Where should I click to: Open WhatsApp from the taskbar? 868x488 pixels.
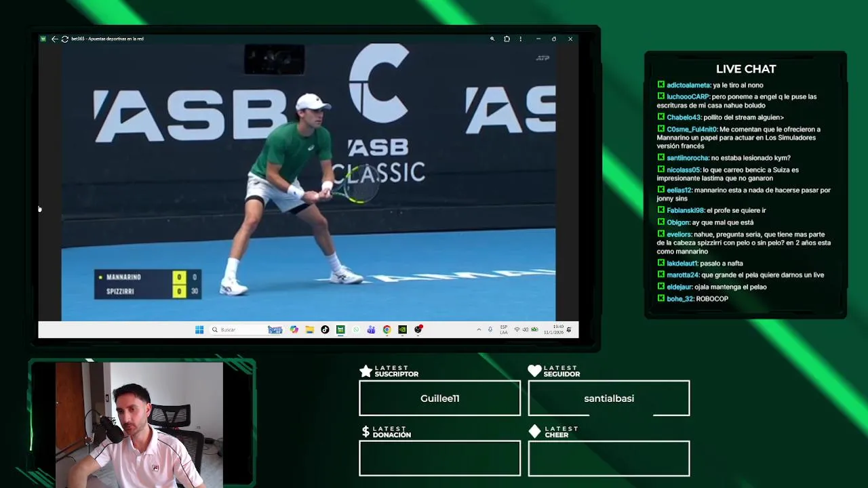point(356,329)
